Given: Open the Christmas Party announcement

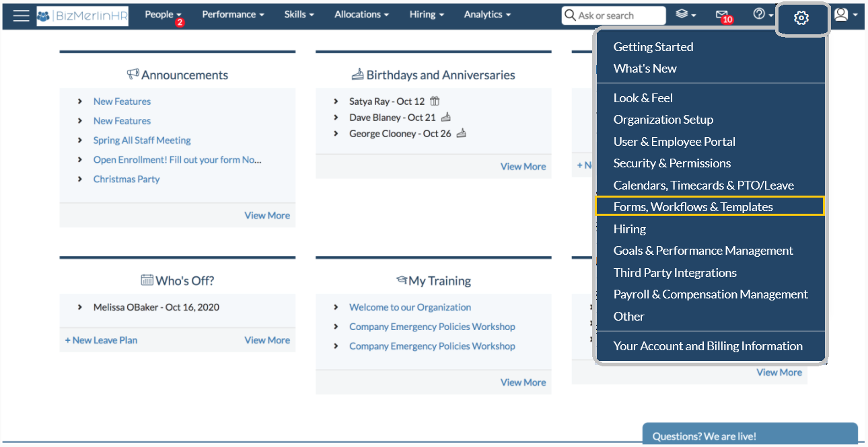Looking at the screenshot, I should [126, 179].
